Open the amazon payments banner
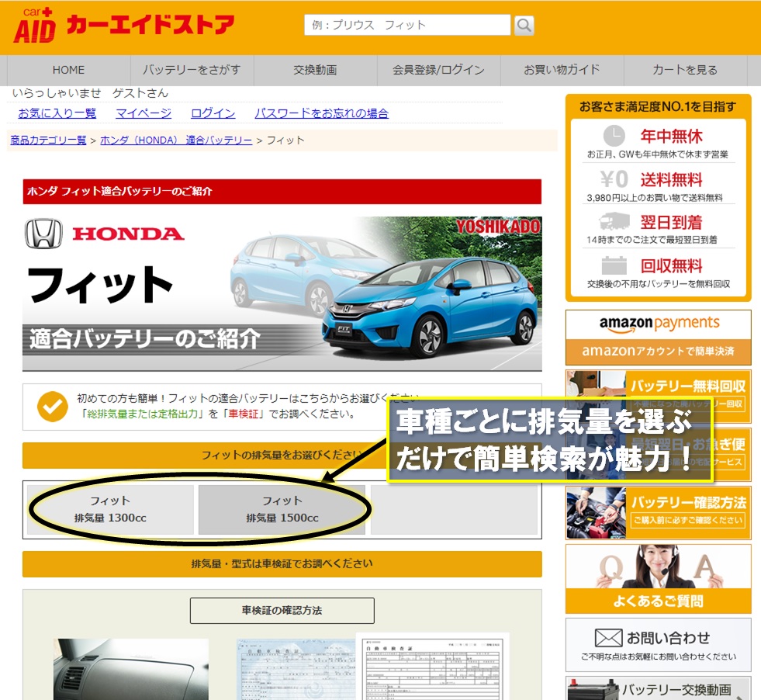Viewport: 761px width, 700px height. tap(658, 338)
